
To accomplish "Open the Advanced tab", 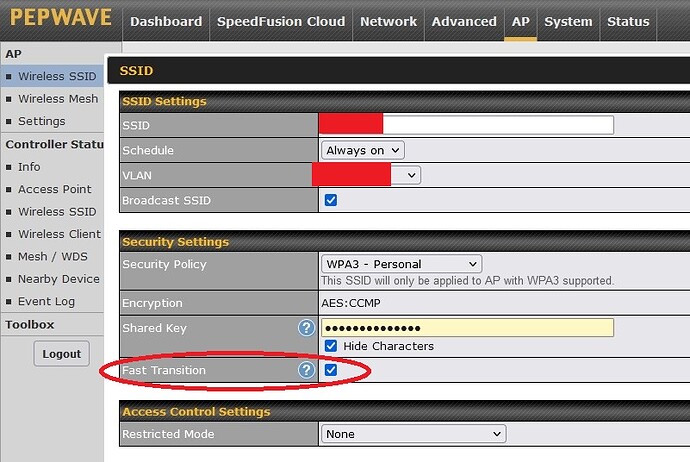I will tap(464, 21).
